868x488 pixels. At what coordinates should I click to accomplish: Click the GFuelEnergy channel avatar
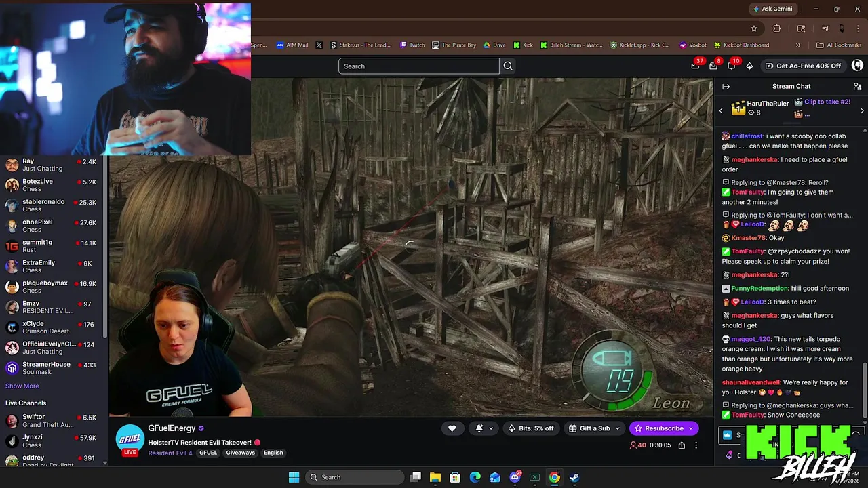130,439
